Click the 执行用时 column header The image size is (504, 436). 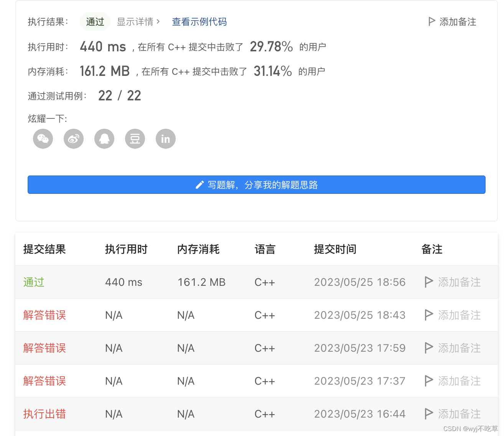click(x=127, y=249)
